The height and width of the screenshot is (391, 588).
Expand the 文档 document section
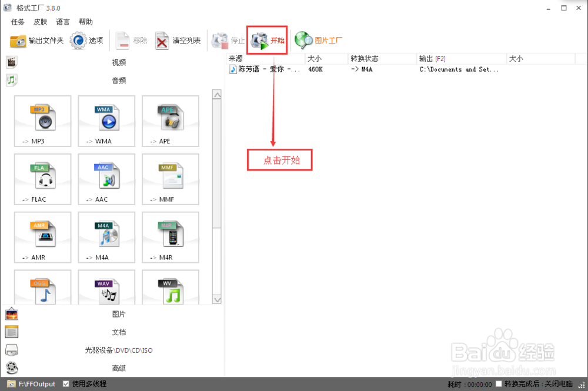[118, 332]
